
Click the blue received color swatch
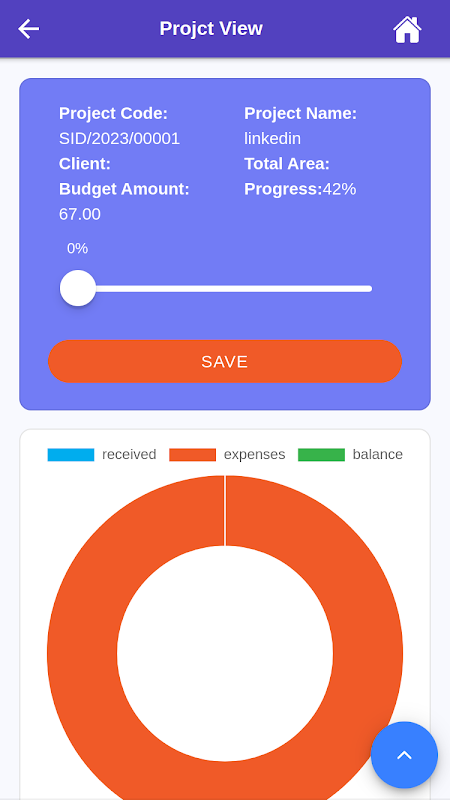[71, 455]
